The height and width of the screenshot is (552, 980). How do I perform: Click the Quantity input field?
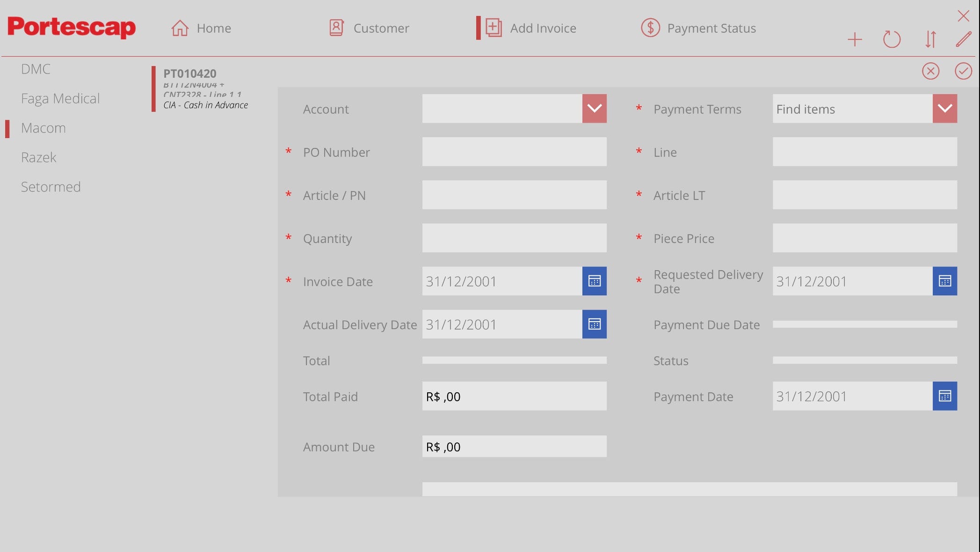514,238
